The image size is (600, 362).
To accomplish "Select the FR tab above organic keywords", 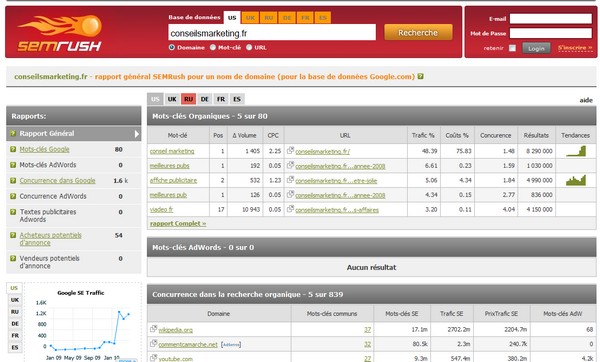I will pos(221,99).
